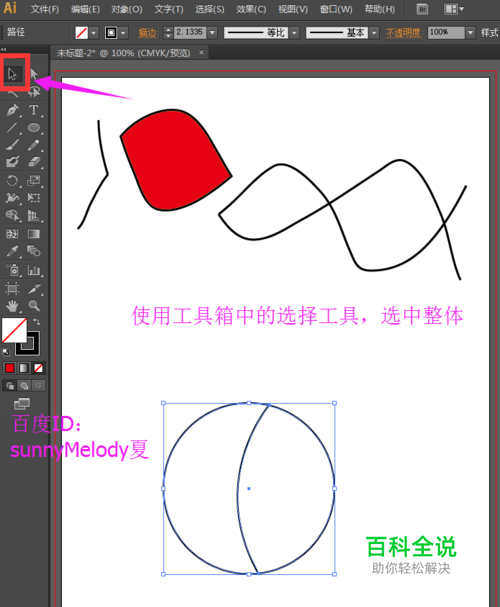Screen dimensions: 500x607
Task: Select the Shape Builder tool
Action: click(12, 215)
